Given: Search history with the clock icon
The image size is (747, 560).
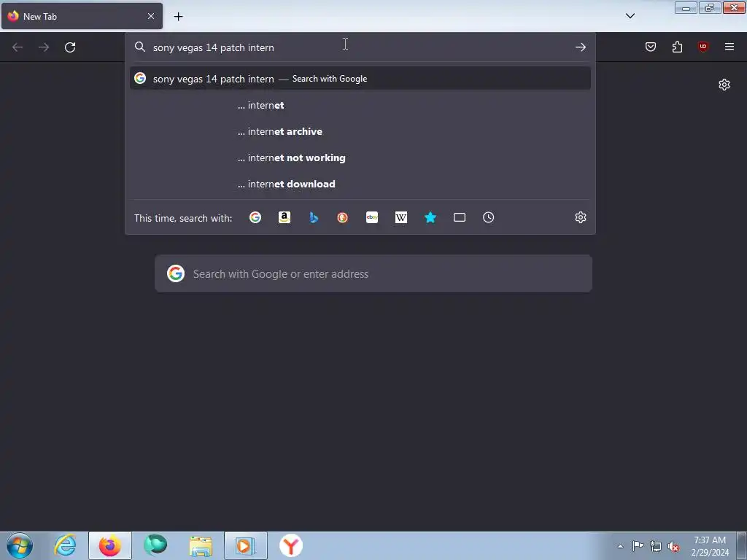Looking at the screenshot, I should coord(488,217).
